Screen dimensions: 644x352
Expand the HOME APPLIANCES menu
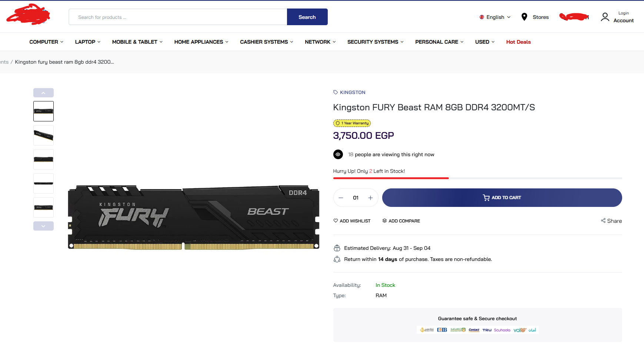click(x=201, y=42)
